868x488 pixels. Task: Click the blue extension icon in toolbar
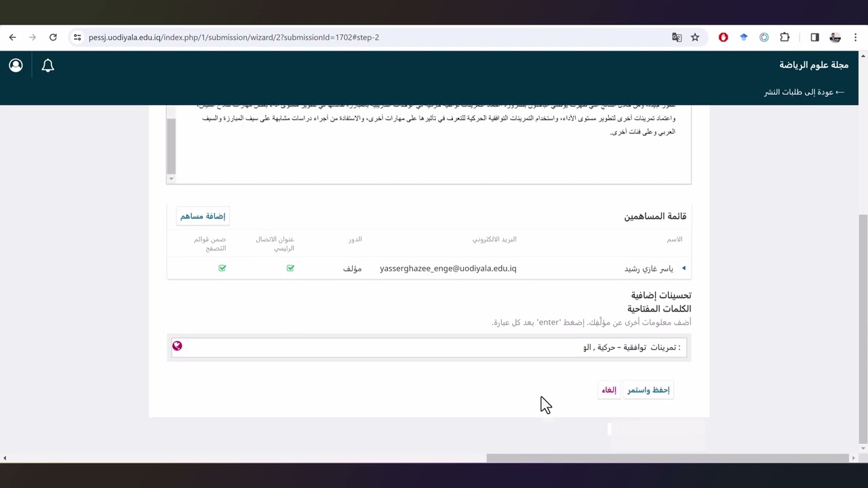pos(744,37)
